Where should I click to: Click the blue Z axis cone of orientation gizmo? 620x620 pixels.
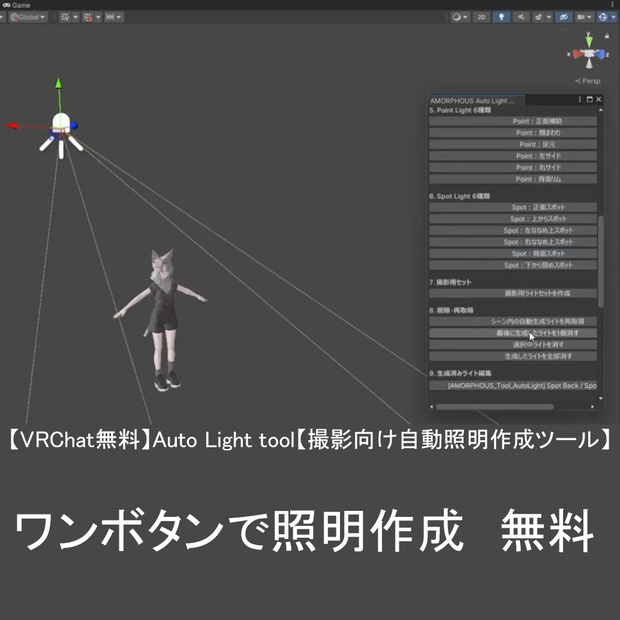tap(601, 54)
